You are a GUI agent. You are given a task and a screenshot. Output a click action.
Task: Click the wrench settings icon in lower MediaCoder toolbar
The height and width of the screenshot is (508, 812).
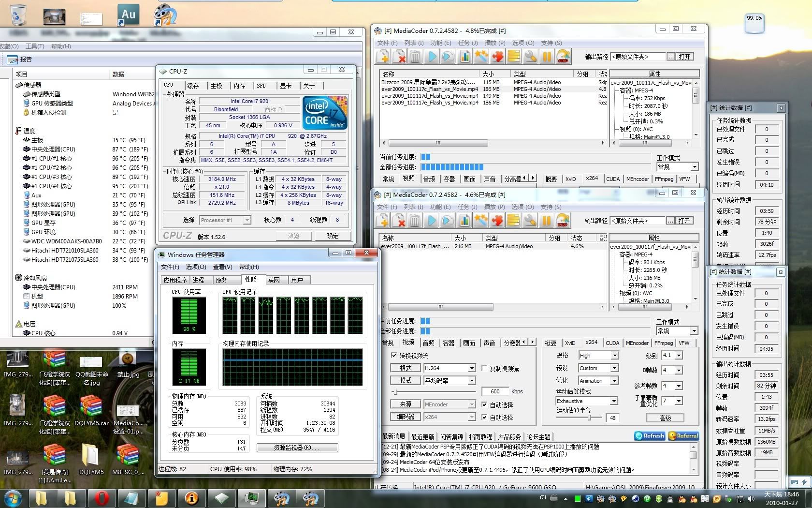pos(530,221)
